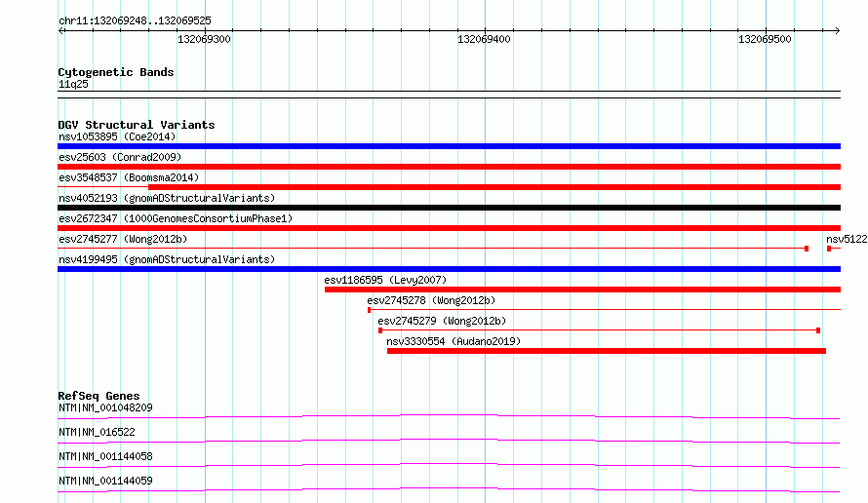Click the left end marker of esv2745278
This screenshot has height=503, width=868.
370,310
